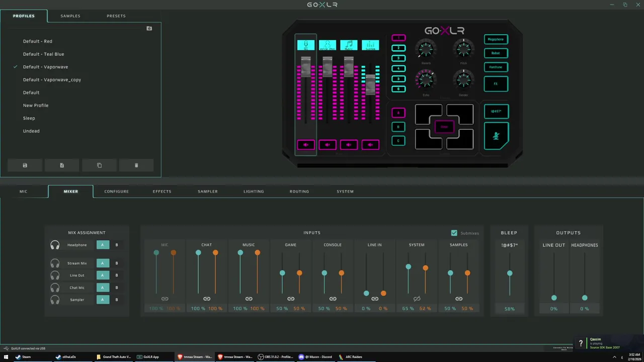Viewport: 644px width, 362px height.
Task: Assign Chat Mic to mix B
Action: (x=117, y=288)
